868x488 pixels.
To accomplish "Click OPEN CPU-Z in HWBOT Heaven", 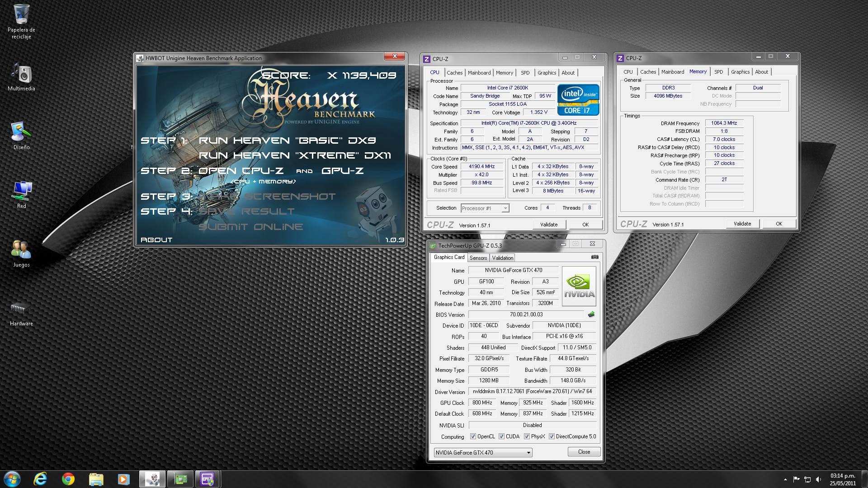I will tap(241, 171).
